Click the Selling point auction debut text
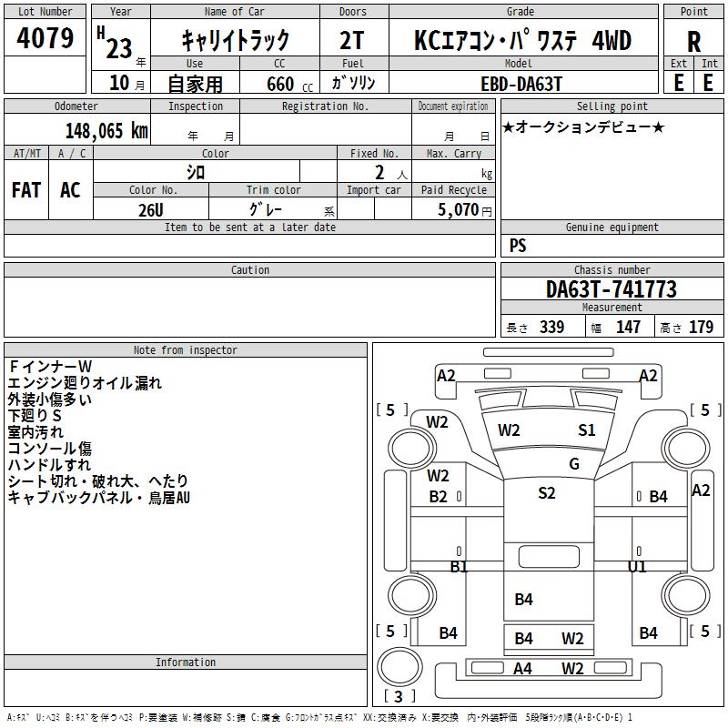 tap(582, 126)
